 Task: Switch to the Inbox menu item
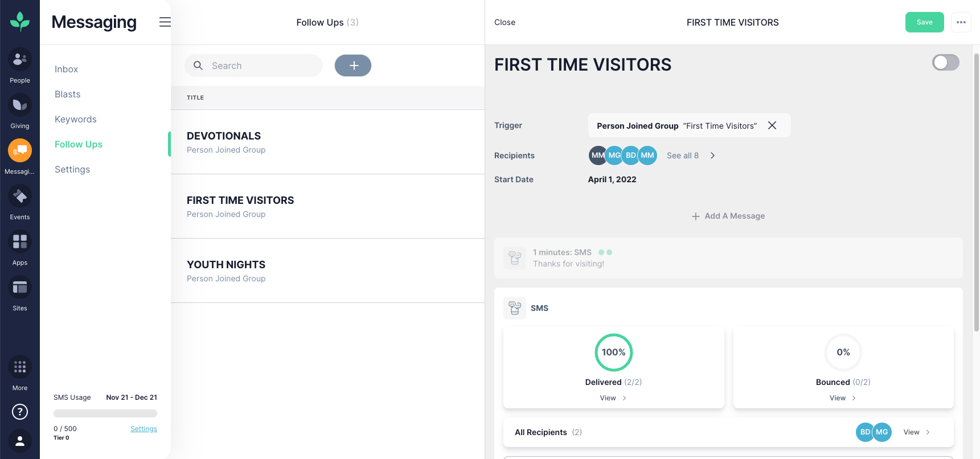point(66,69)
